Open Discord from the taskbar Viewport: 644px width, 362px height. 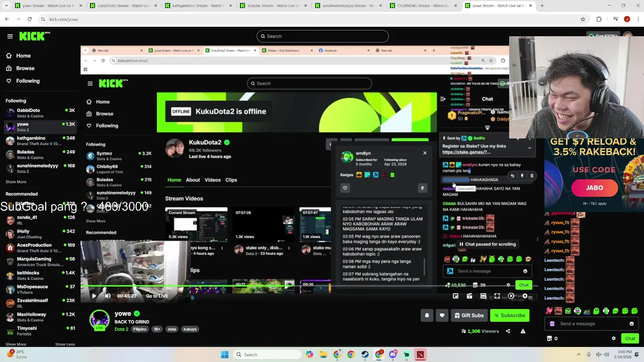[x=392, y=354]
